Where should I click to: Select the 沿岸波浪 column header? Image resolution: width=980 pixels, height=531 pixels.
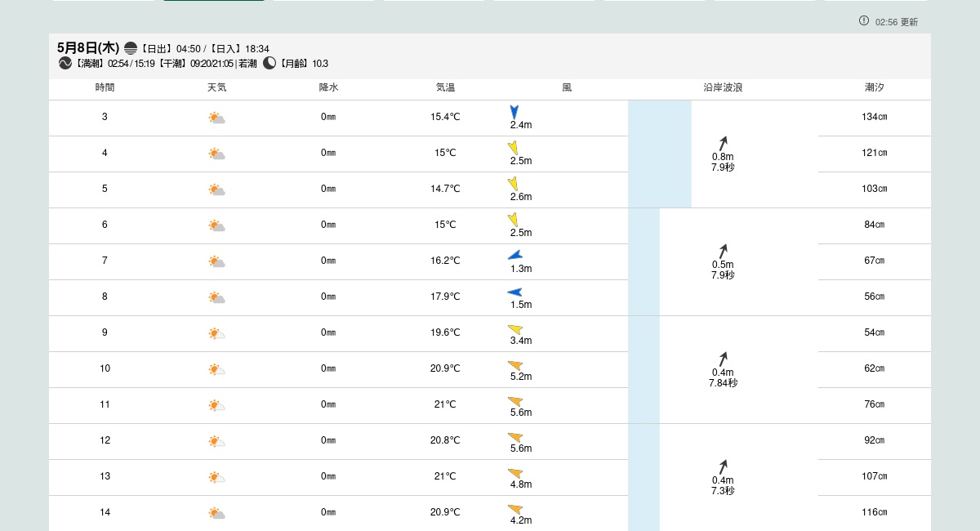[723, 87]
